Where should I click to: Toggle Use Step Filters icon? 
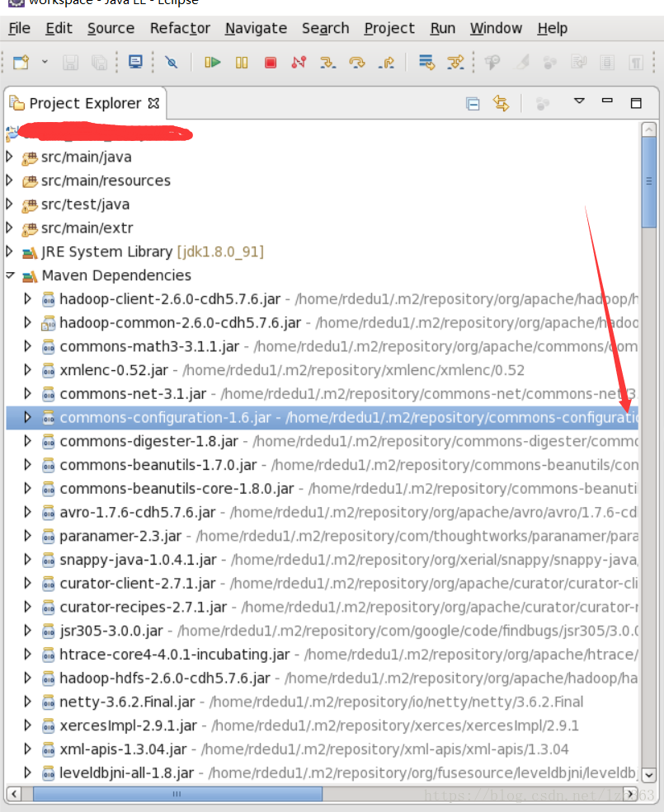pos(455,63)
